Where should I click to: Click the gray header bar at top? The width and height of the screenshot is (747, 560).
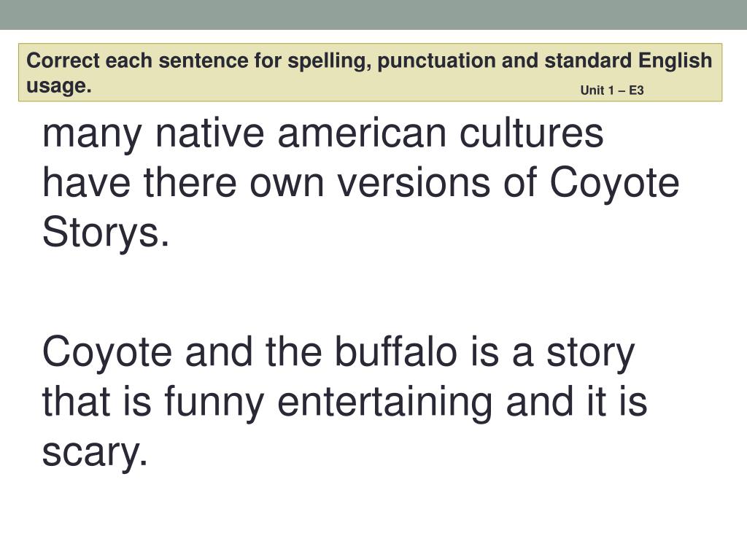pos(373,15)
